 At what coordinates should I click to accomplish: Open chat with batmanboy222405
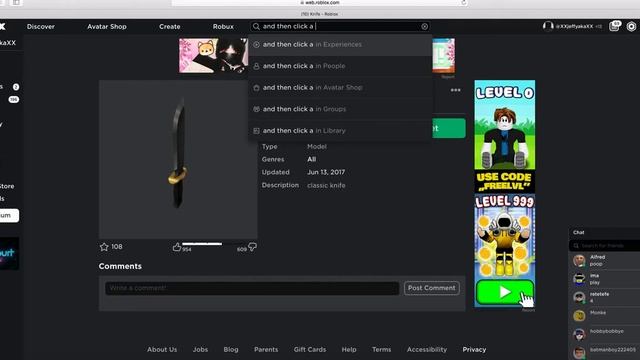(x=604, y=352)
